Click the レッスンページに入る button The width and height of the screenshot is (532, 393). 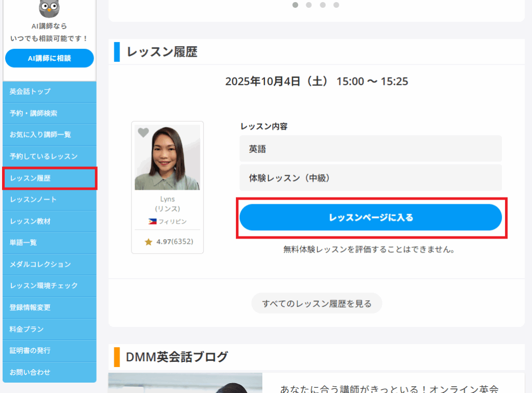point(370,217)
